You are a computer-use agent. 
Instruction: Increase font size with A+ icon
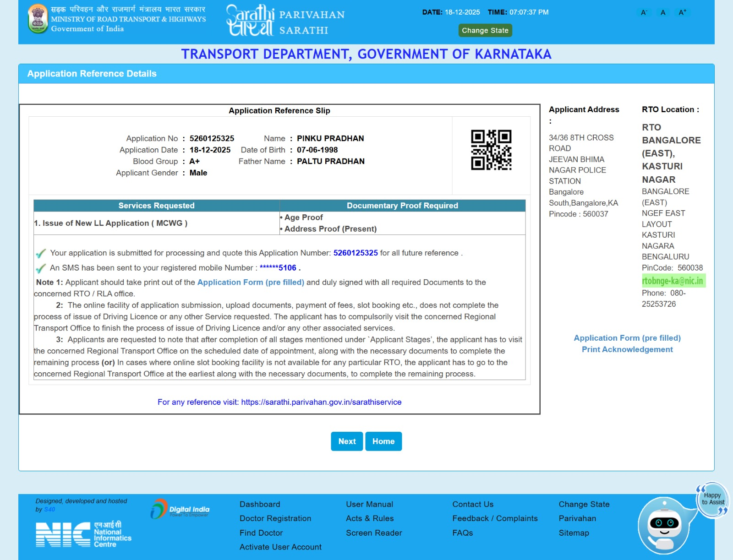tap(682, 12)
